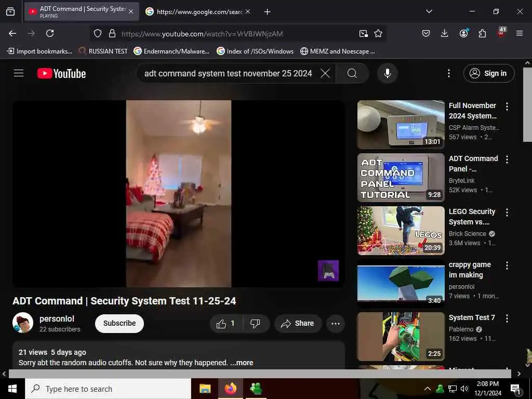Subscribe to personlol channel
Screen dimensions: 532x399
[119, 323]
